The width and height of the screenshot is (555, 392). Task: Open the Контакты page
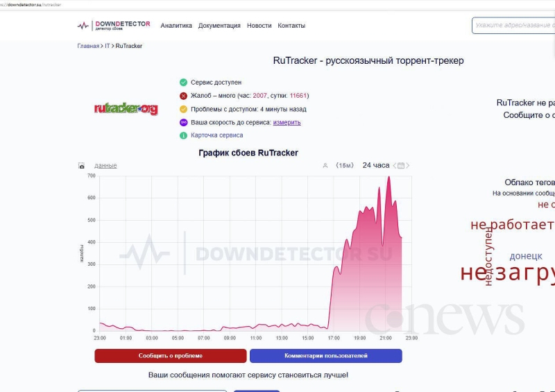coord(291,26)
